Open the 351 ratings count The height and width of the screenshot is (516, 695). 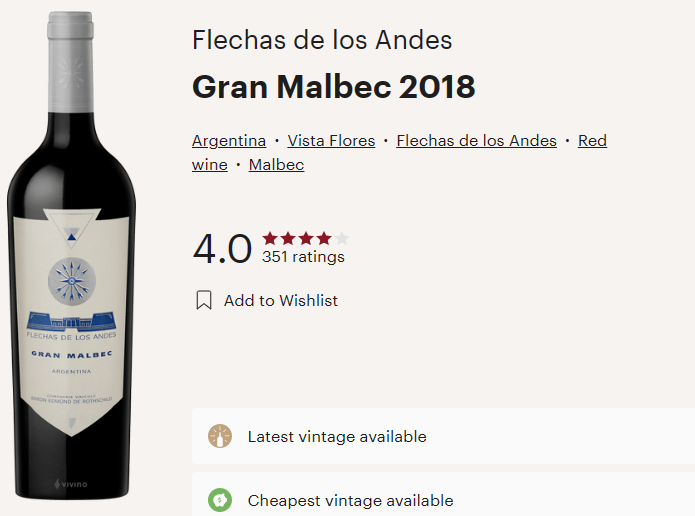pos(303,257)
